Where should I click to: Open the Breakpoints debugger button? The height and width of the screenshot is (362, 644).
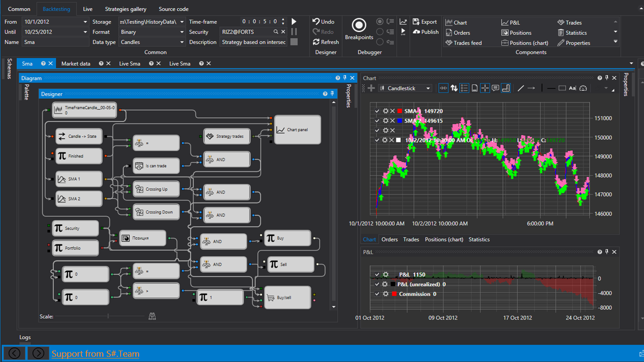pyautogui.click(x=359, y=29)
